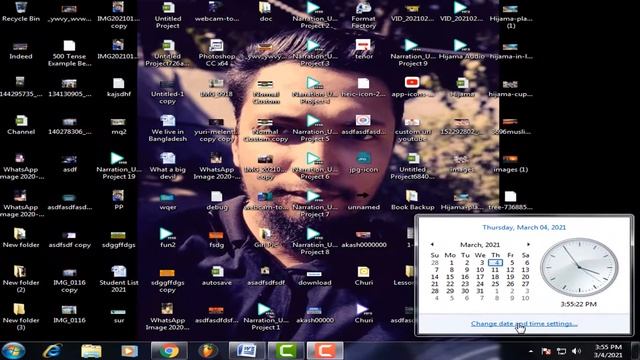Go to previous month in calendar

tap(432, 244)
